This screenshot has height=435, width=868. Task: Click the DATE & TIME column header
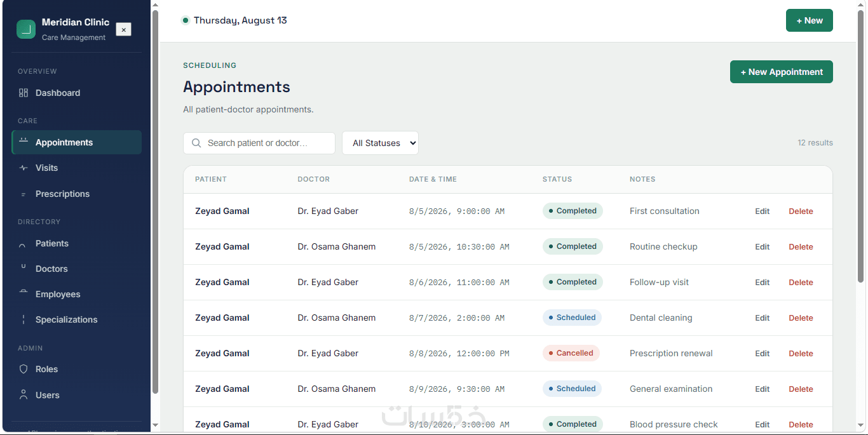point(433,179)
